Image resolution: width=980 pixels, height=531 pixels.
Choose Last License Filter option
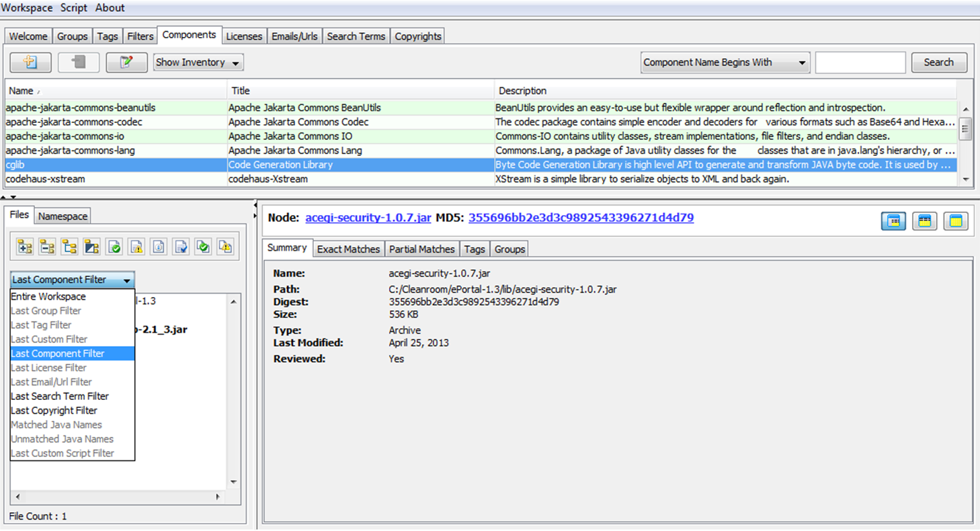click(73, 368)
